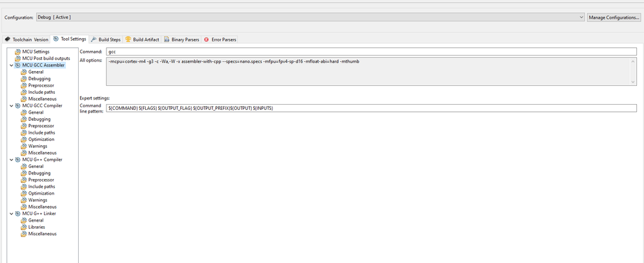Select MCU G++ Compiler node

click(43, 160)
